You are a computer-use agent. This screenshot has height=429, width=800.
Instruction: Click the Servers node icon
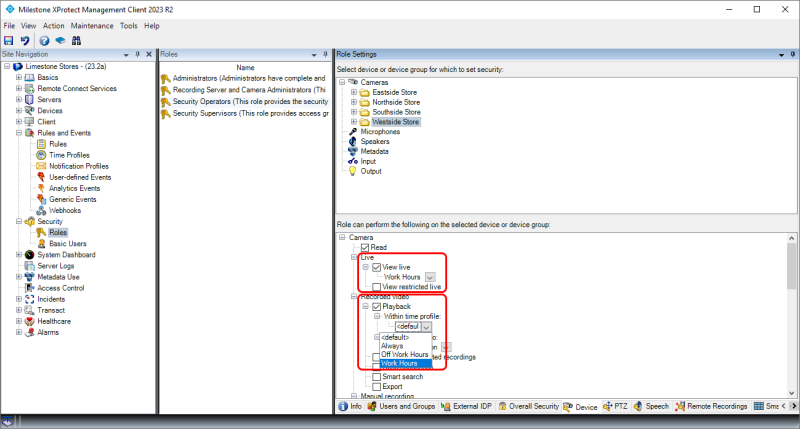[30, 99]
